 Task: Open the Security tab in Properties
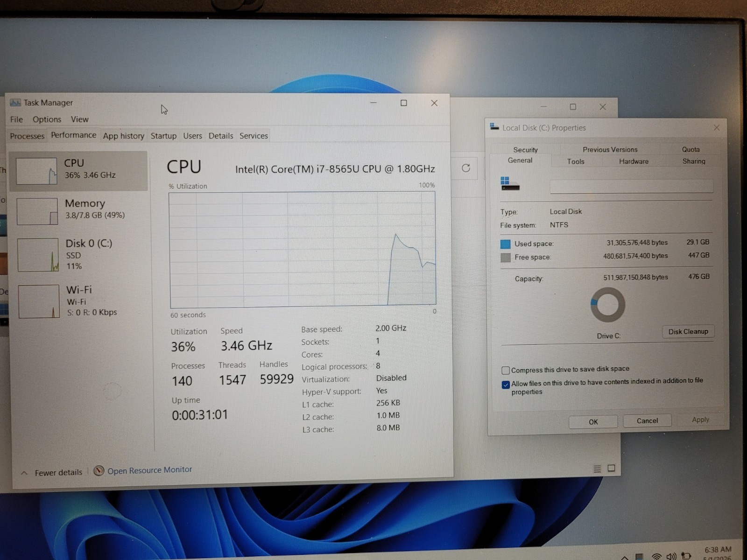(526, 150)
